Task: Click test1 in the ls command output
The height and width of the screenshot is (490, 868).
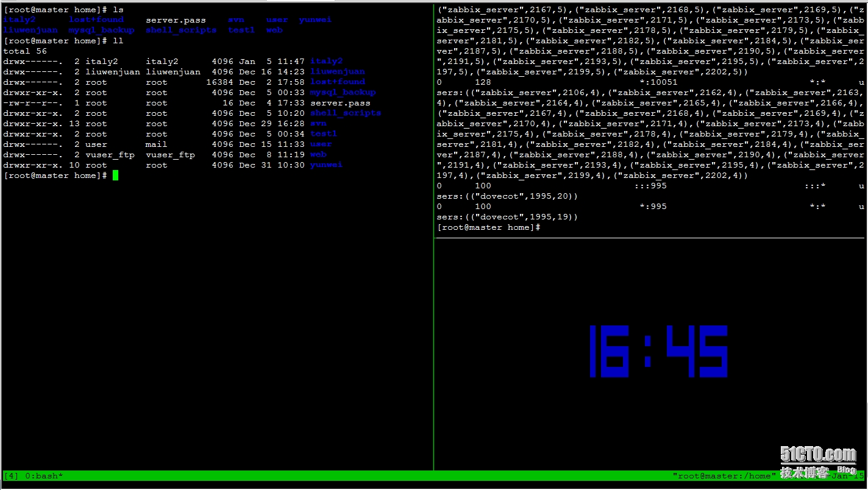Action: click(x=241, y=30)
